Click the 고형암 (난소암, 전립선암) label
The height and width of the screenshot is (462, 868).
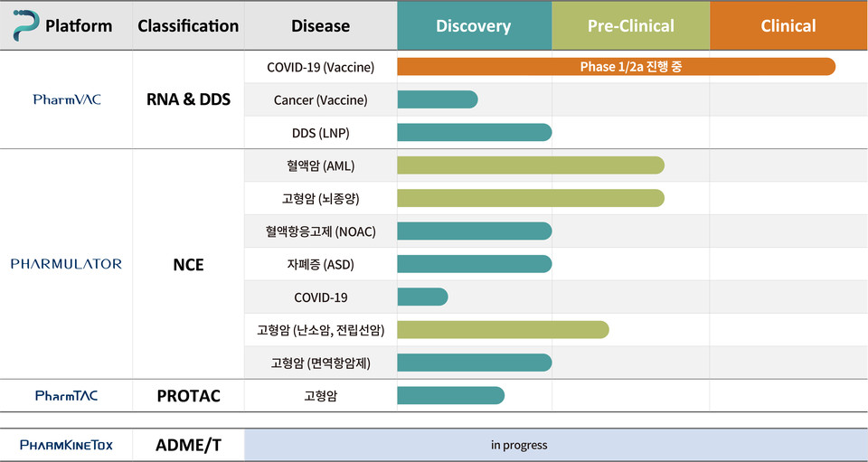(320, 330)
